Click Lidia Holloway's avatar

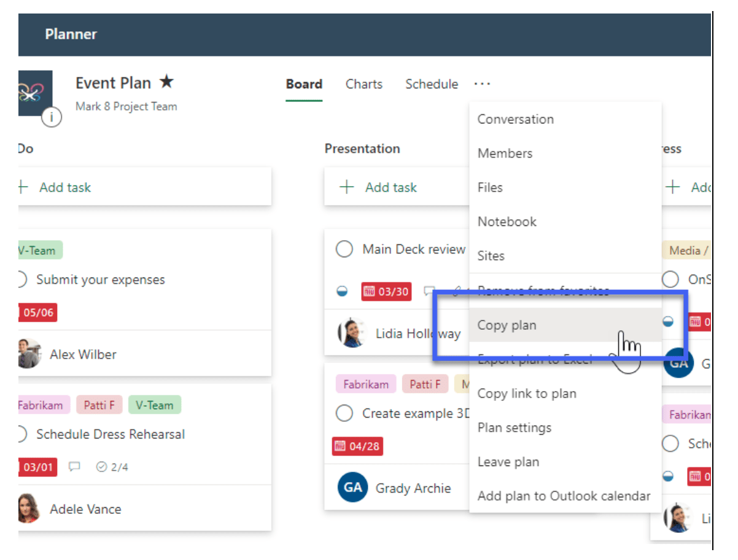coord(352,333)
